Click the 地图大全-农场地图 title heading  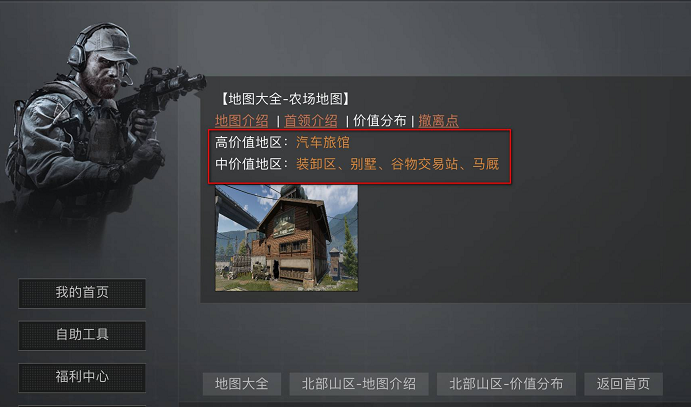point(285,99)
